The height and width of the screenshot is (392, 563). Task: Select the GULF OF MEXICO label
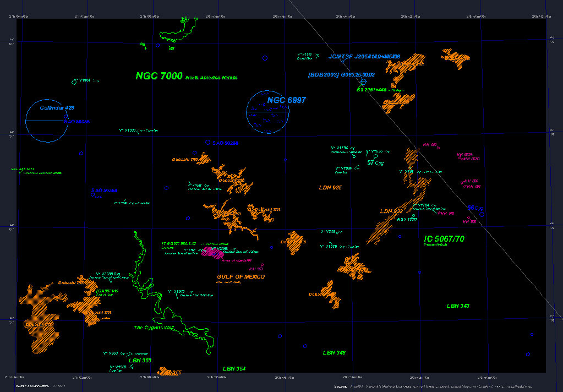(x=240, y=277)
